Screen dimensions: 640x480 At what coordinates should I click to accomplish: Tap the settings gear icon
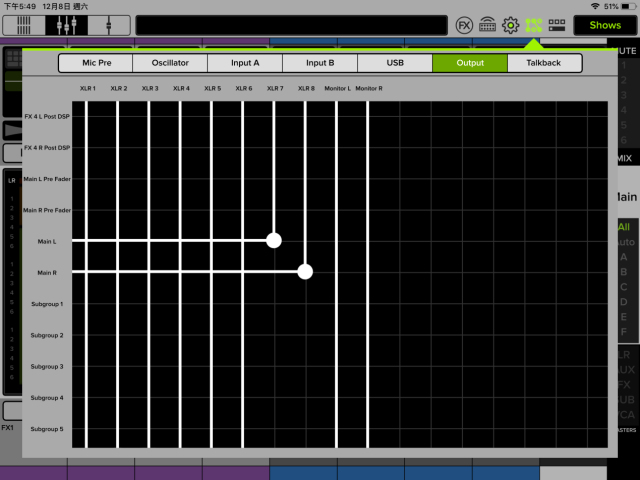pos(511,25)
